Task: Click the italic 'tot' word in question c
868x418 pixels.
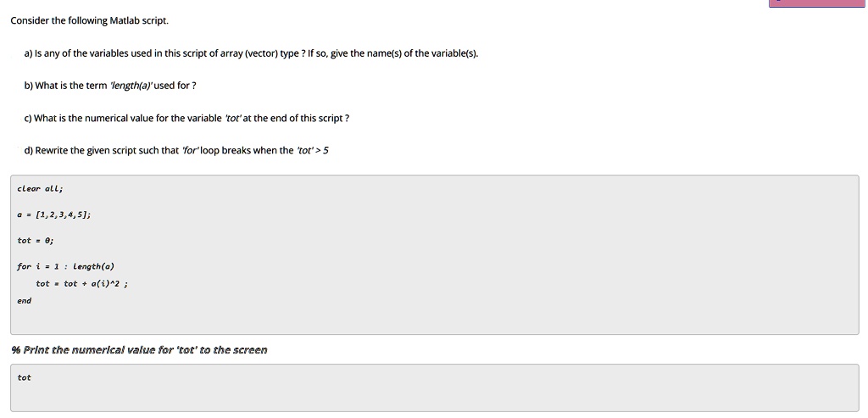Action: (x=233, y=118)
